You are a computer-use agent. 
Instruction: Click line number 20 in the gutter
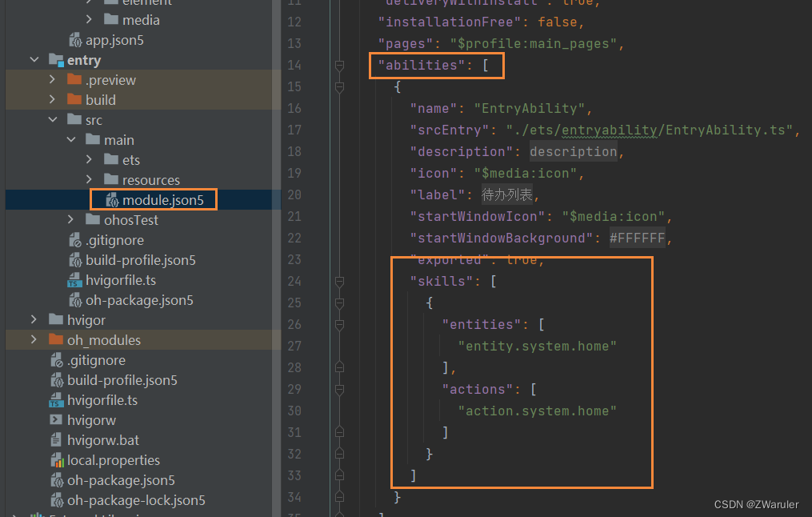click(294, 194)
